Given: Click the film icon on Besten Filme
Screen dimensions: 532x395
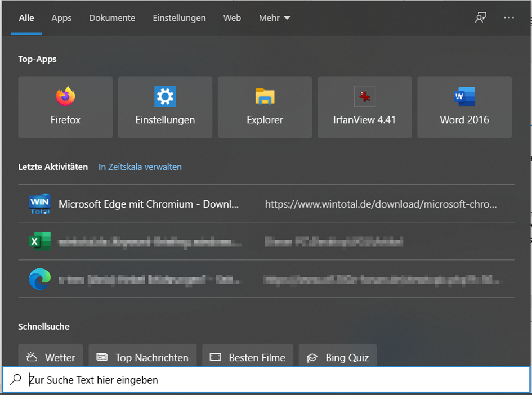Looking at the screenshot, I should tap(216, 357).
